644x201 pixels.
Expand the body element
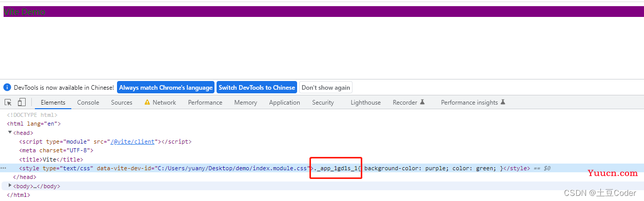tap(10, 186)
